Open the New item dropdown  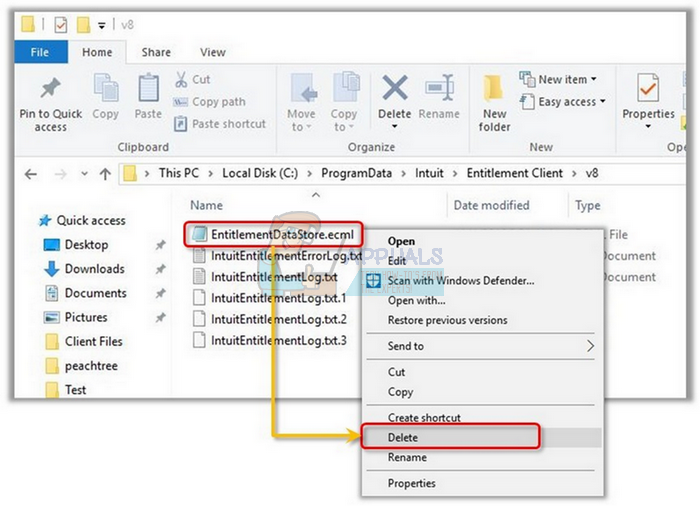[558, 79]
